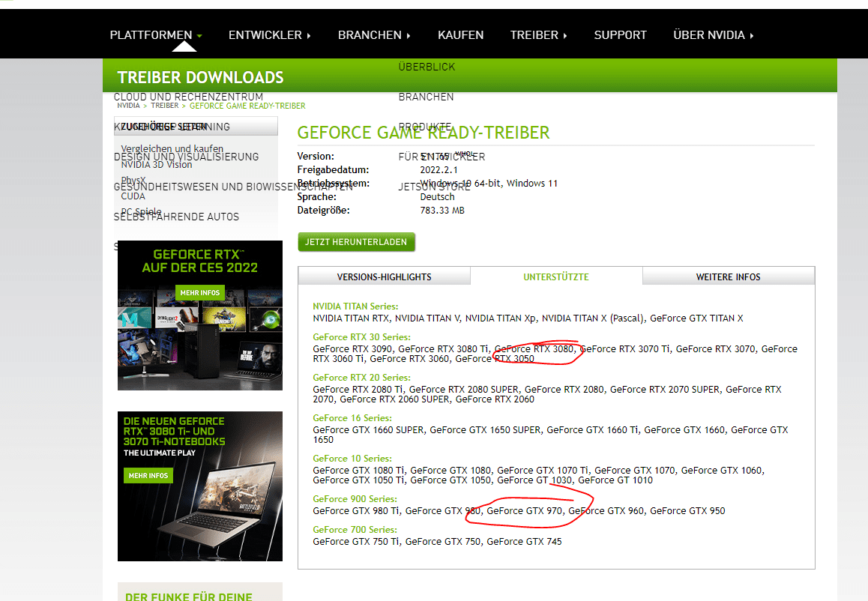868x601 pixels.
Task: Open the RTX 3080 Ti notebook banner image
Action: [200, 486]
